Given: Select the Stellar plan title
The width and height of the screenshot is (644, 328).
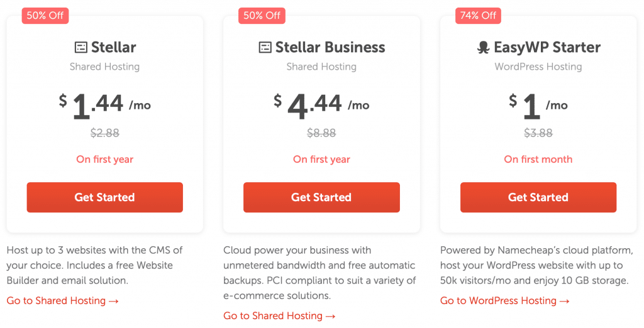Looking at the screenshot, I should pyautogui.click(x=113, y=48).
